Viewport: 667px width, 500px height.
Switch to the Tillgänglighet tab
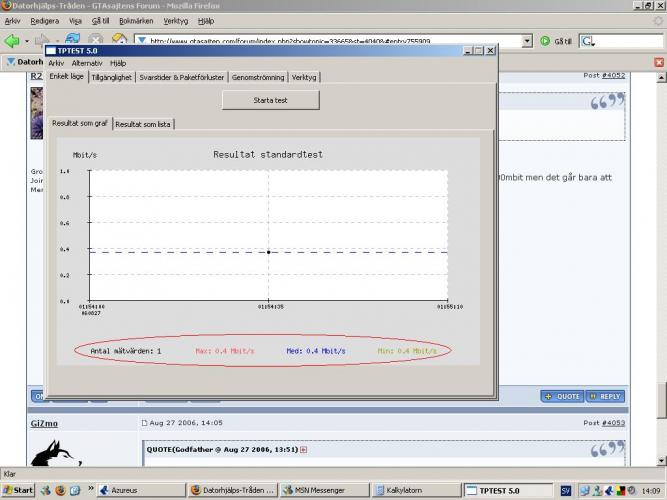(x=111, y=77)
